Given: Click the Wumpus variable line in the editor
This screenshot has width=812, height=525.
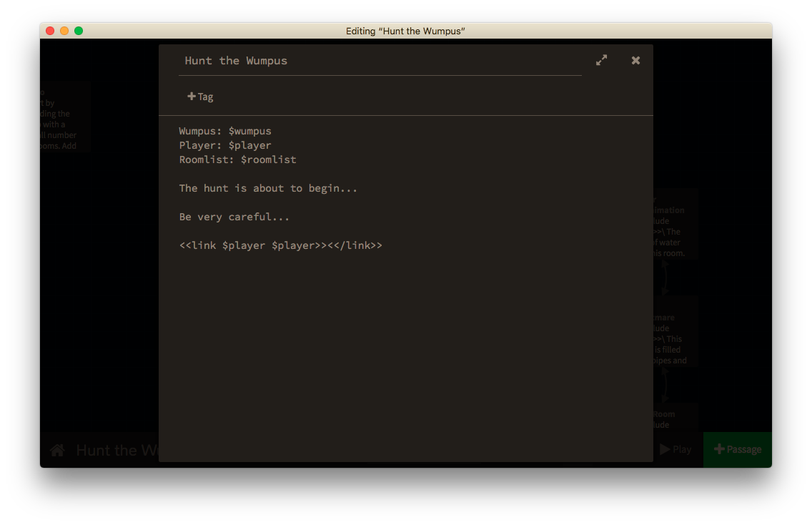Looking at the screenshot, I should [224, 131].
